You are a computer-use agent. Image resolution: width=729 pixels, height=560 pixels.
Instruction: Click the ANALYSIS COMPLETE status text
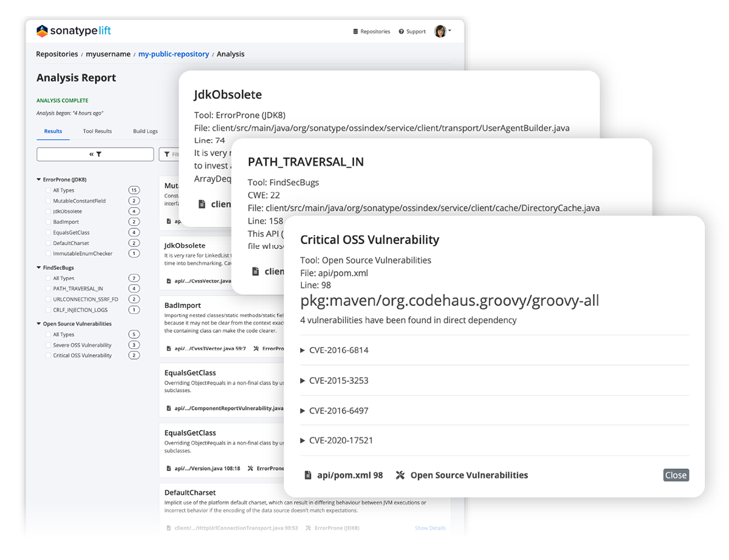[x=62, y=101]
